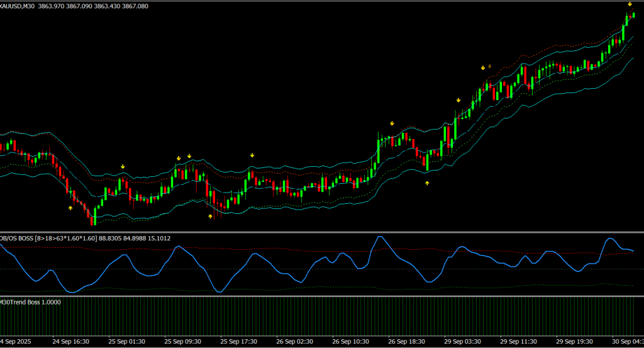
Task: Select the rightmost yellow up arrow signal
Action: (x=427, y=182)
